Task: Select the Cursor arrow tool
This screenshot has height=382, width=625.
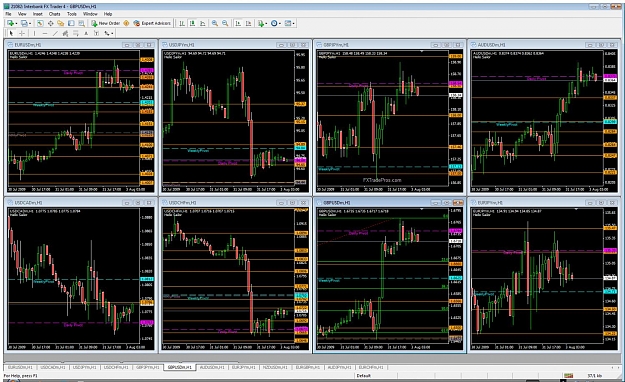Action: 11,33
